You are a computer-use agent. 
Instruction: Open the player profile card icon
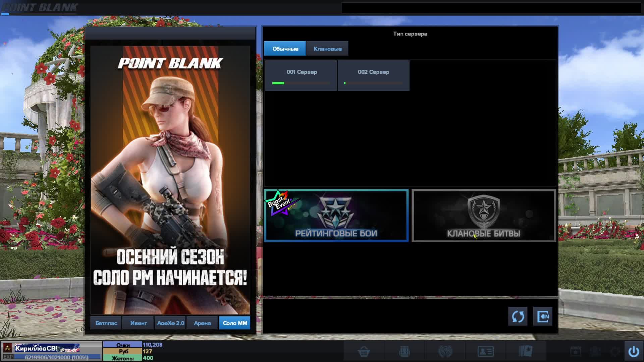click(x=485, y=352)
